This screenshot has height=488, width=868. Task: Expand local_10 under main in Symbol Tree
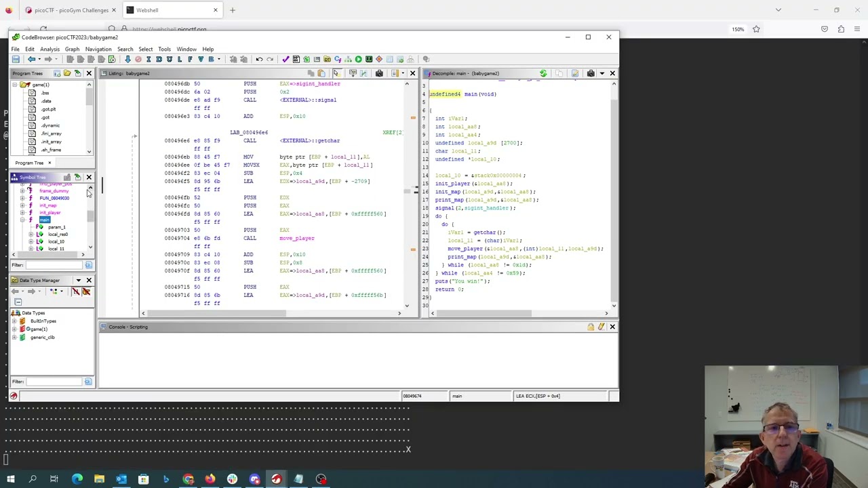(31, 241)
